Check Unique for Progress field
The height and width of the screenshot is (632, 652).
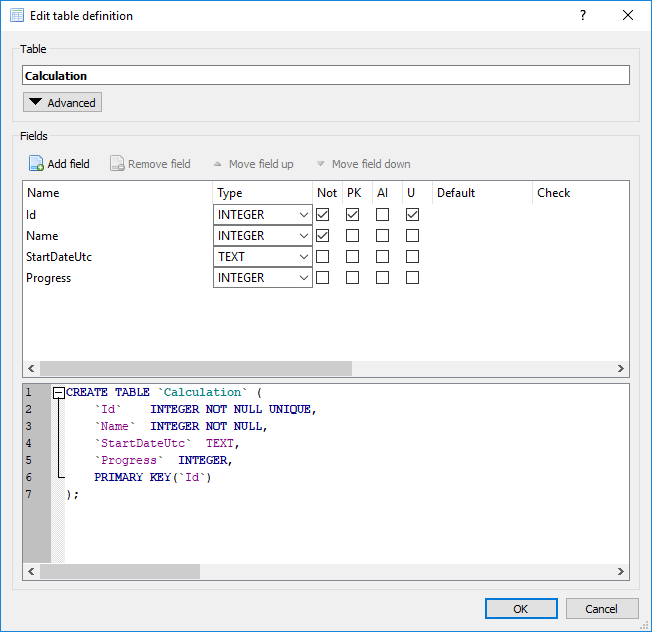[412, 277]
